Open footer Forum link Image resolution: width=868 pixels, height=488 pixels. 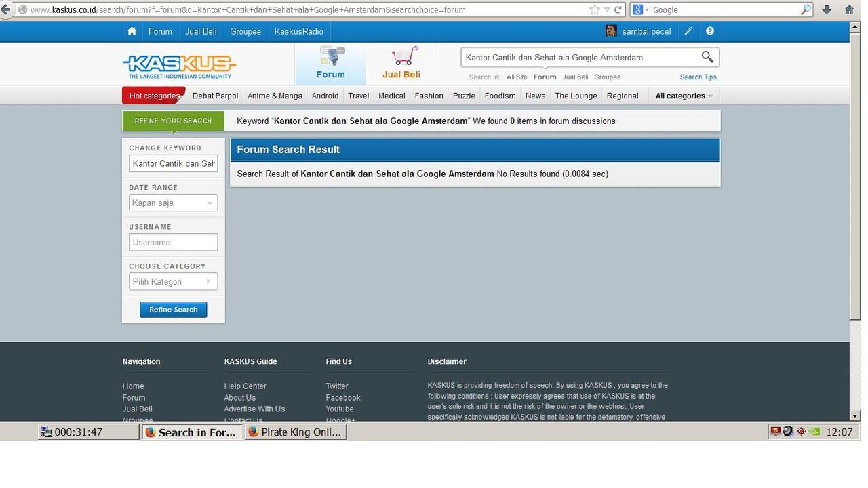tap(134, 398)
